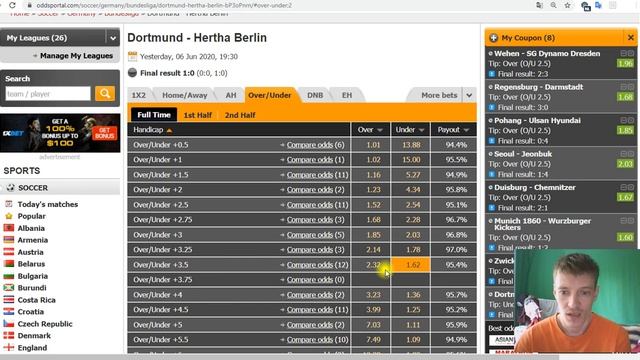
Task: Close the My Coupon panel
Action: [x=630, y=38]
